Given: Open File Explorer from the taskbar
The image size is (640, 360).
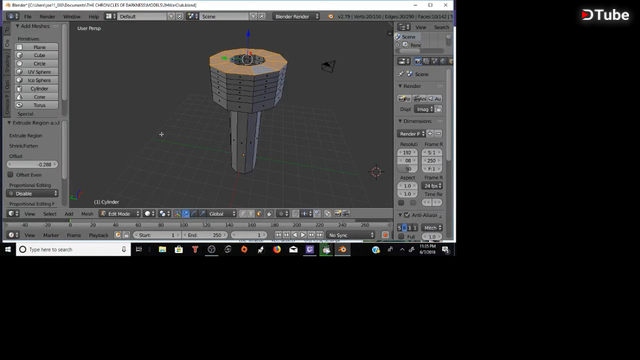Looking at the screenshot, I should coord(162,249).
